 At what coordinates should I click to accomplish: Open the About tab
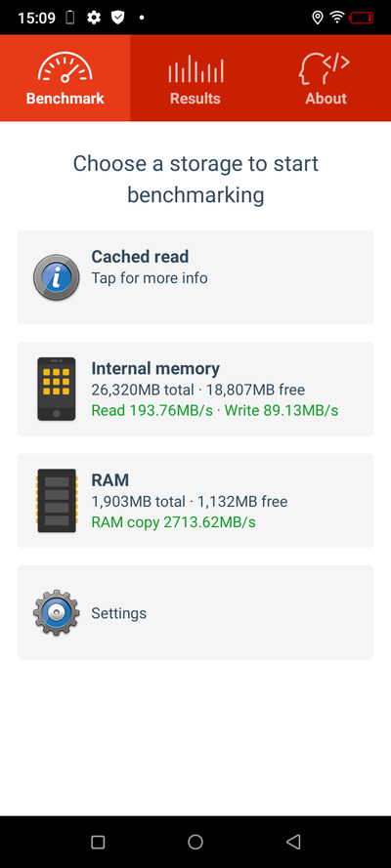(326, 78)
